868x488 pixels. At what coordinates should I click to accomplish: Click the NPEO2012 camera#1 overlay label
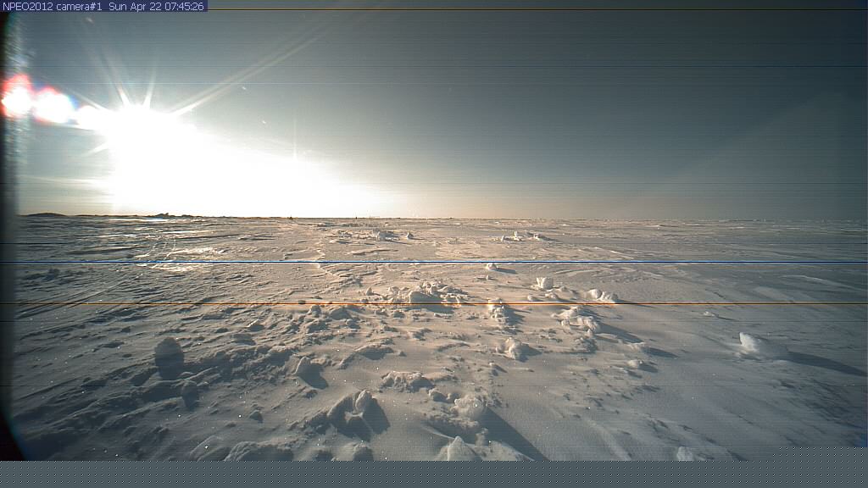[53, 6]
